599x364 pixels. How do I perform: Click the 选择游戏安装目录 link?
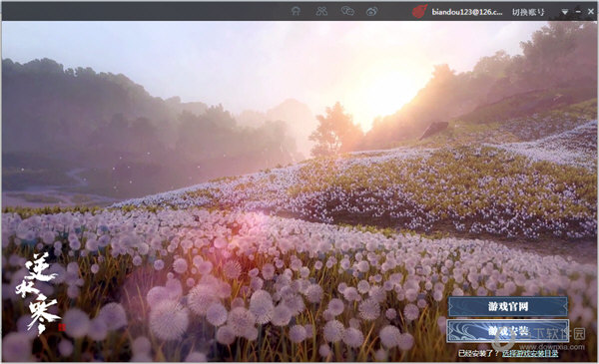pyautogui.click(x=530, y=353)
